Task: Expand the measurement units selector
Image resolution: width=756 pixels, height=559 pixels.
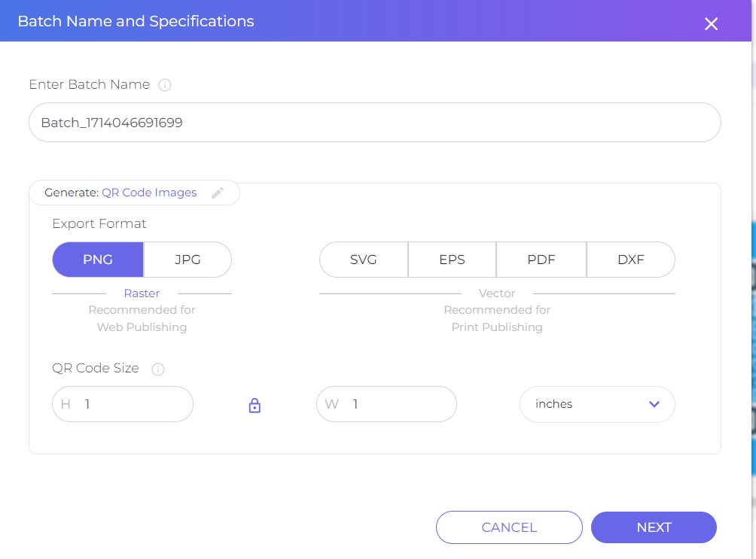Action: [x=653, y=404]
